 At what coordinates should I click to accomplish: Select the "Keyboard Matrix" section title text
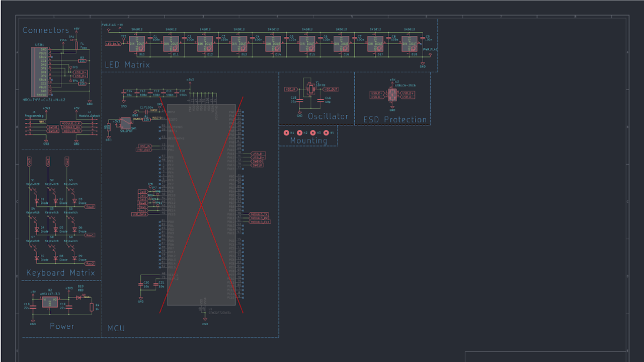(60, 273)
